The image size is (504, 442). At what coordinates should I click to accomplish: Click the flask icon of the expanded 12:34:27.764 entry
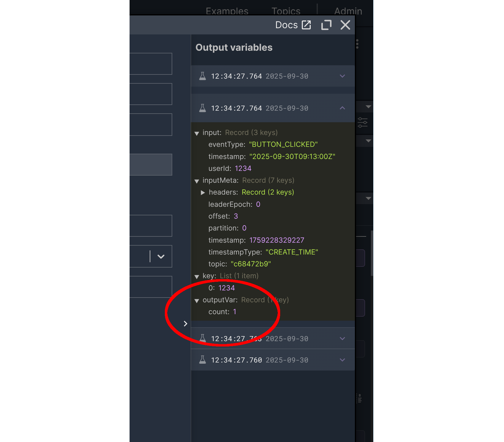pos(202,108)
